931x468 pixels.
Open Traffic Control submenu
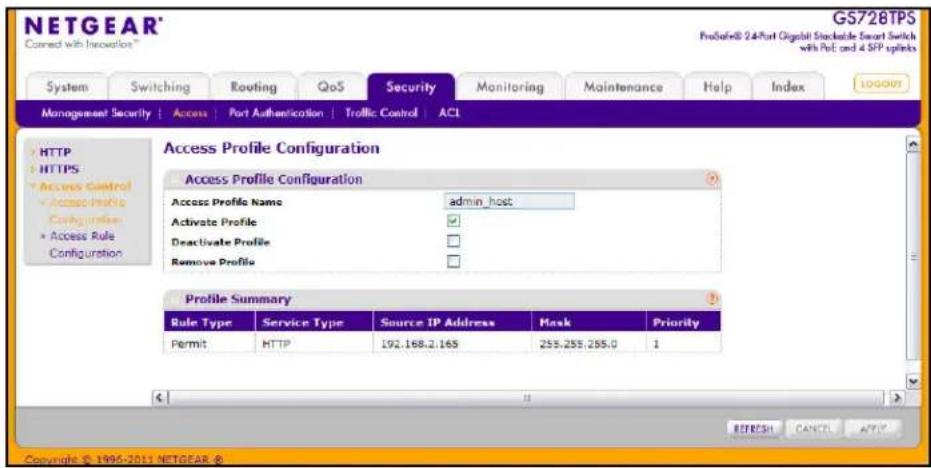click(x=381, y=113)
